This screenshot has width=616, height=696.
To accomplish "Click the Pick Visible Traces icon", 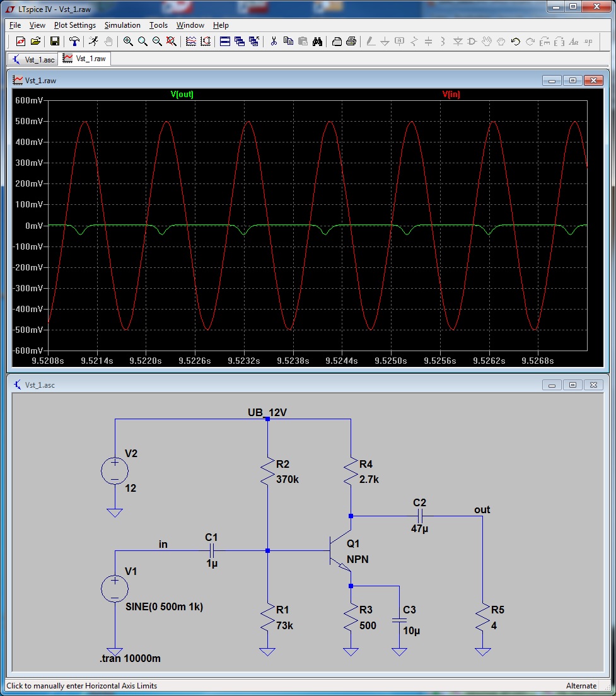I will pyautogui.click(x=206, y=41).
